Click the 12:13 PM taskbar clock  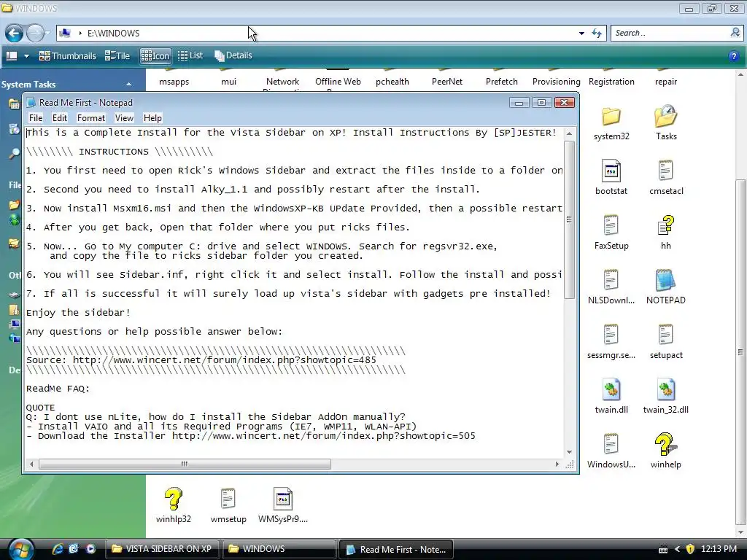719,549
